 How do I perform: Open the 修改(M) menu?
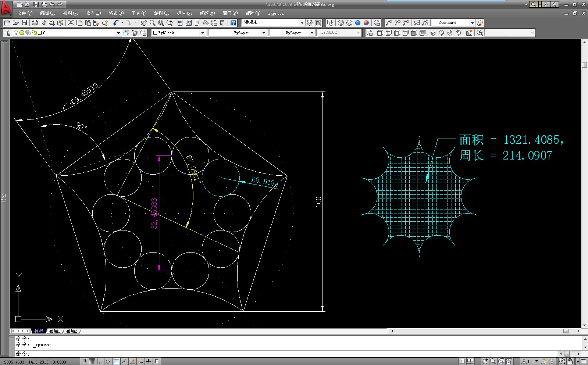pyautogui.click(x=207, y=13)
